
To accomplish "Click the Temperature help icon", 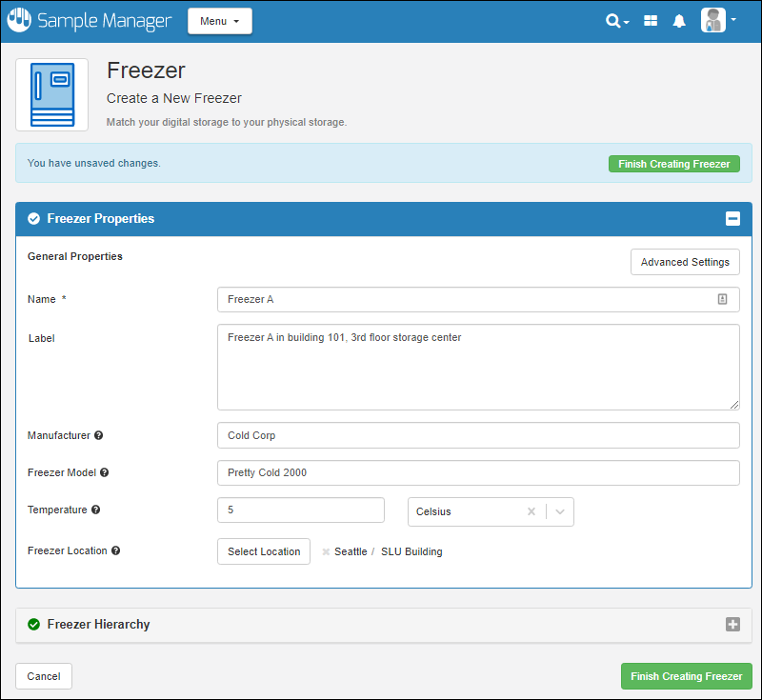I will click(95, 510).
